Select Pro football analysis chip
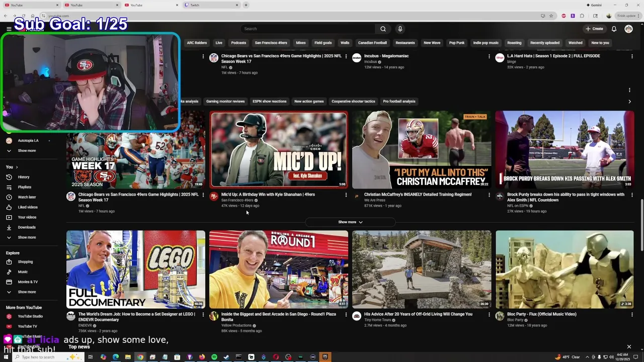 tap(399, 102)
